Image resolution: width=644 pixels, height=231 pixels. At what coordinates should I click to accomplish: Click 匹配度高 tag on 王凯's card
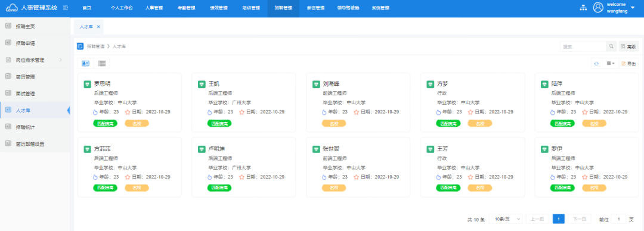(219, 123)
